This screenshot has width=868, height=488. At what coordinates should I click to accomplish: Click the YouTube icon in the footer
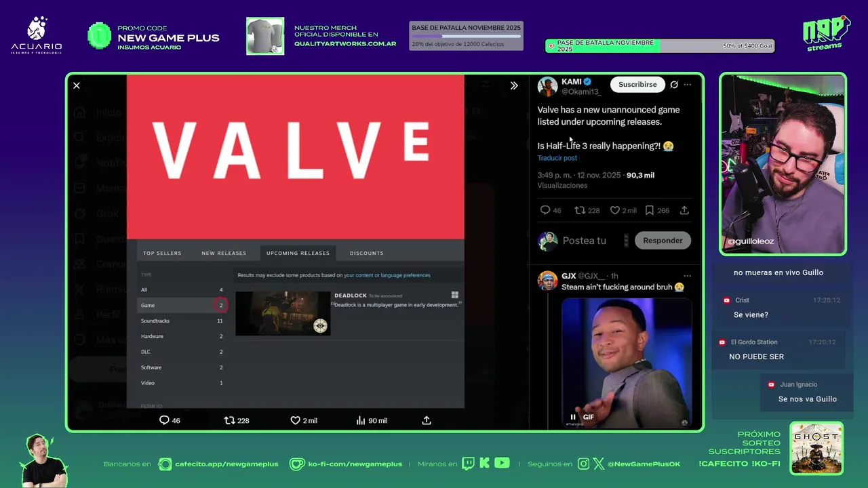pyautogui.click(x=502, y=463)
